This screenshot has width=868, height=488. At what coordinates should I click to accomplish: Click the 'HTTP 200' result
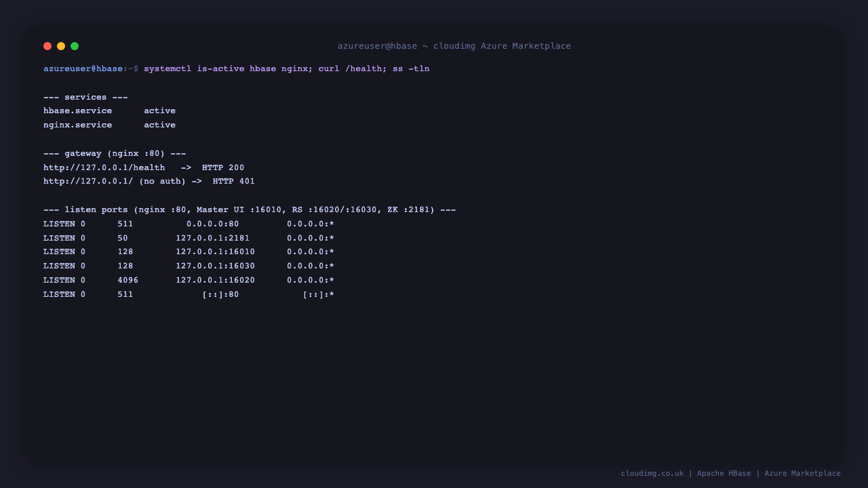223,168
